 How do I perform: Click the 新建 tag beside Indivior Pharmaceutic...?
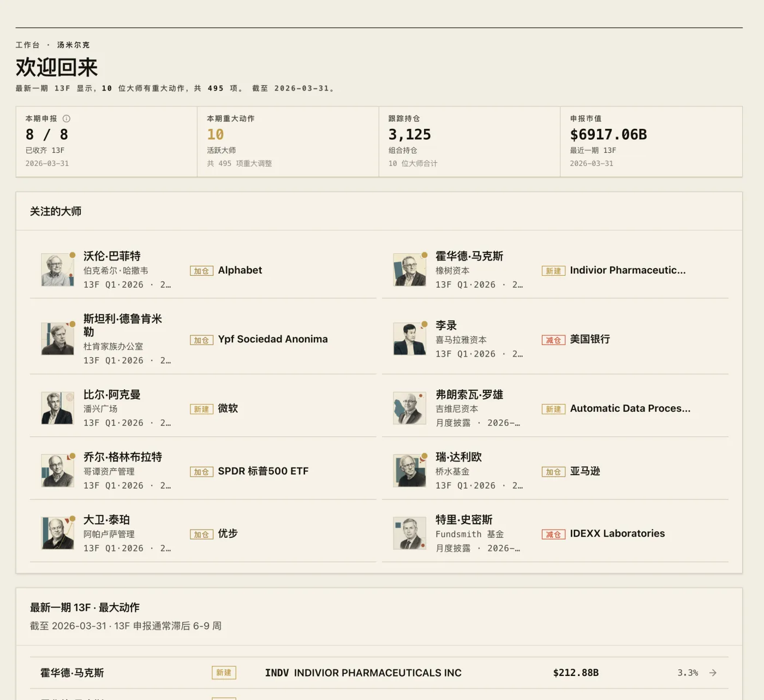pyautogui.click(x=553, y=271)
